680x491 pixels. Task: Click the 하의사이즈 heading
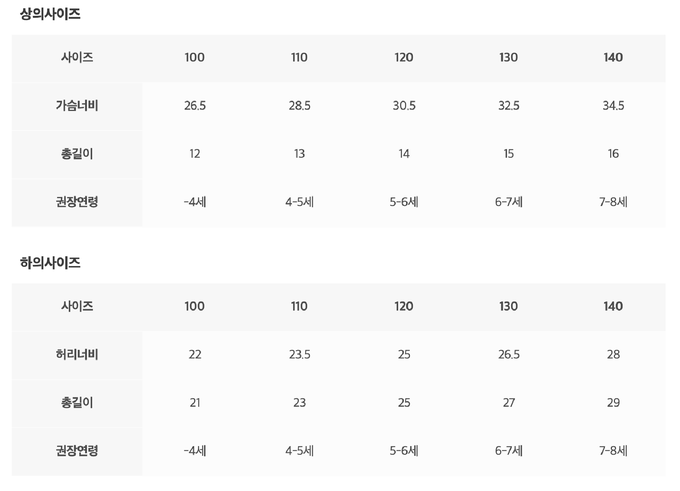(50, 263)
